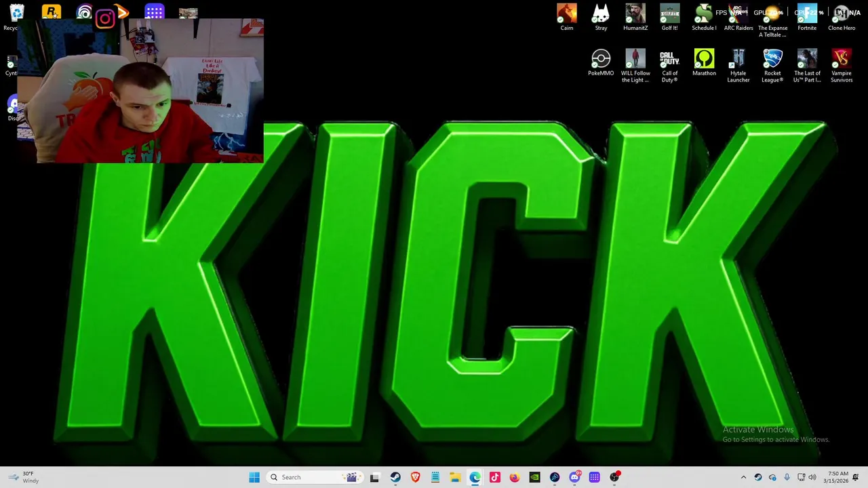Open the volume control in tray
The width and height of the screenshot is (868, 488).
(812, 477)
